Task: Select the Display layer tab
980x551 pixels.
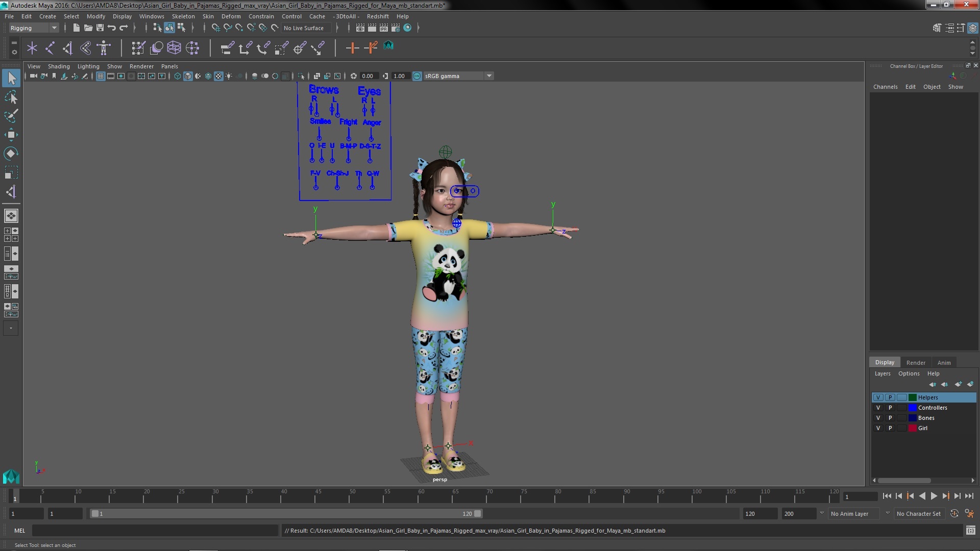Action: (x=885, y=362)
